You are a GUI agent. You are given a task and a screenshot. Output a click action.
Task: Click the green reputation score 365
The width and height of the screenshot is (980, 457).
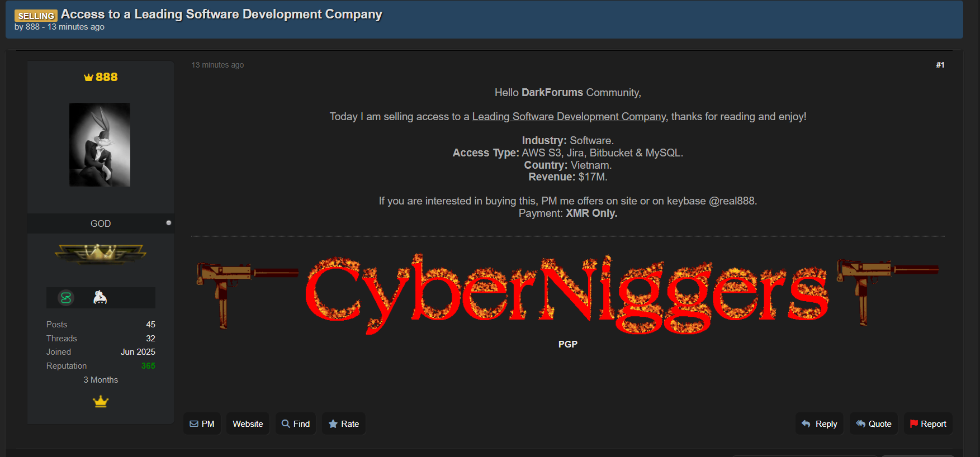[148, 366]
